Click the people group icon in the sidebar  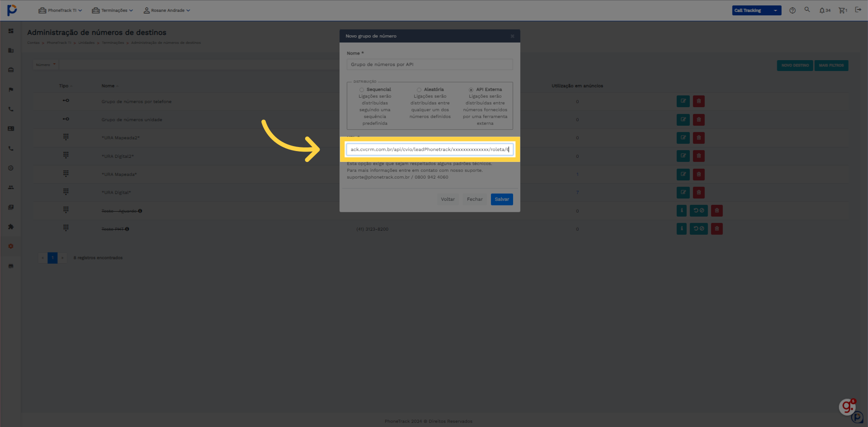11,187
